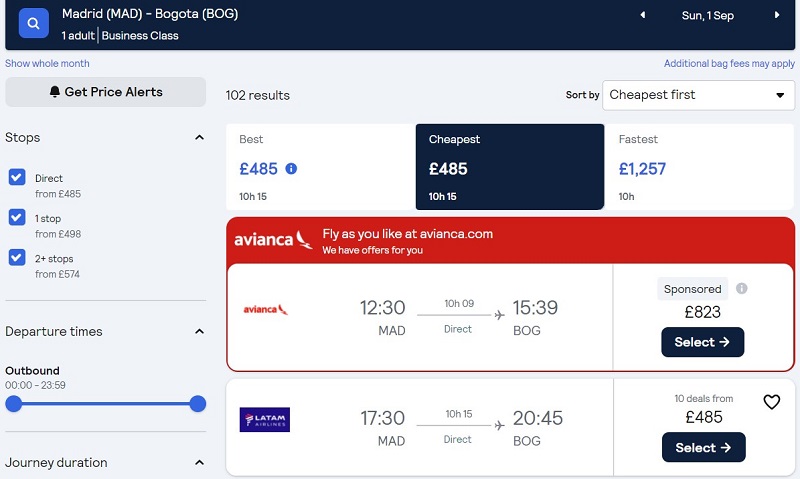Uncheck the Direct stops checkbox
This screenshot has width=800, height=479.
point(17,178)
